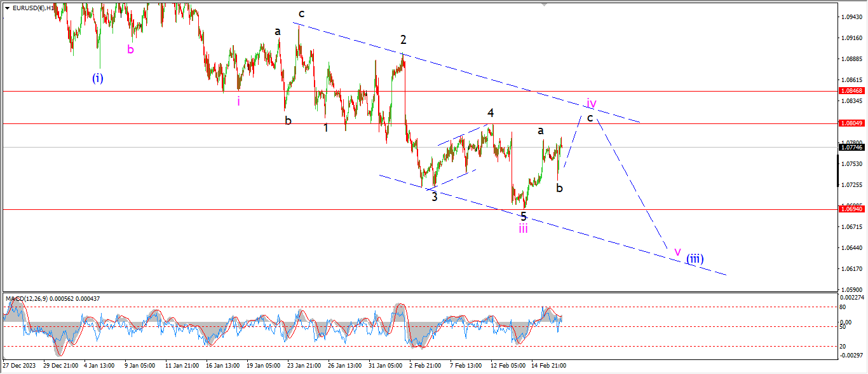Select the black wave 5 label
Screen dimensions: 868x374
coord(524,216)
